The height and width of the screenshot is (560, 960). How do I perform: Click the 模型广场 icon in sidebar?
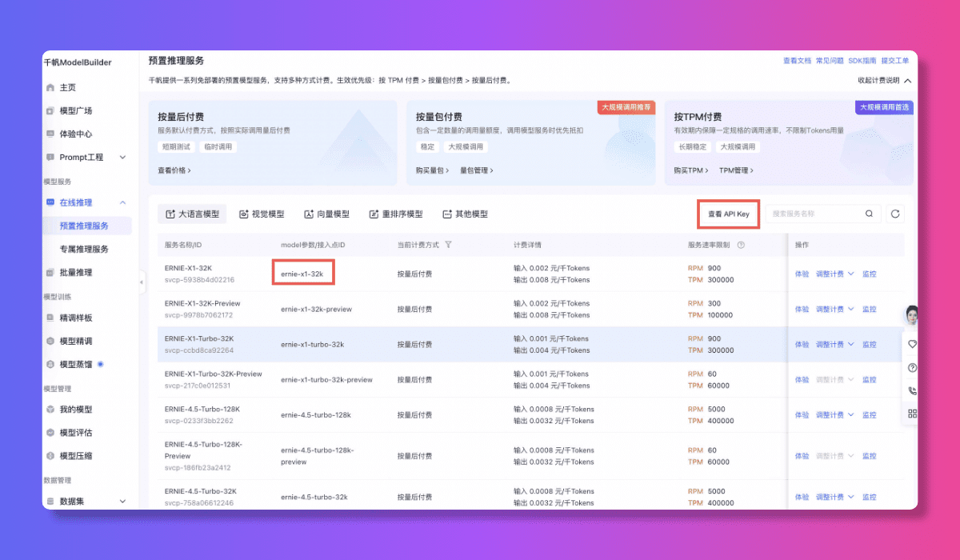51,110
